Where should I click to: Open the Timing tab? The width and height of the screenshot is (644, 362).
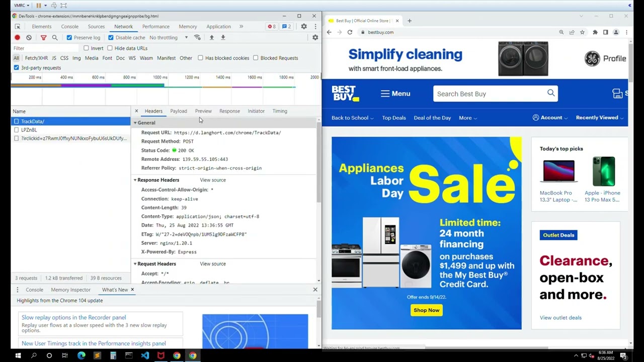pos(280,111)
